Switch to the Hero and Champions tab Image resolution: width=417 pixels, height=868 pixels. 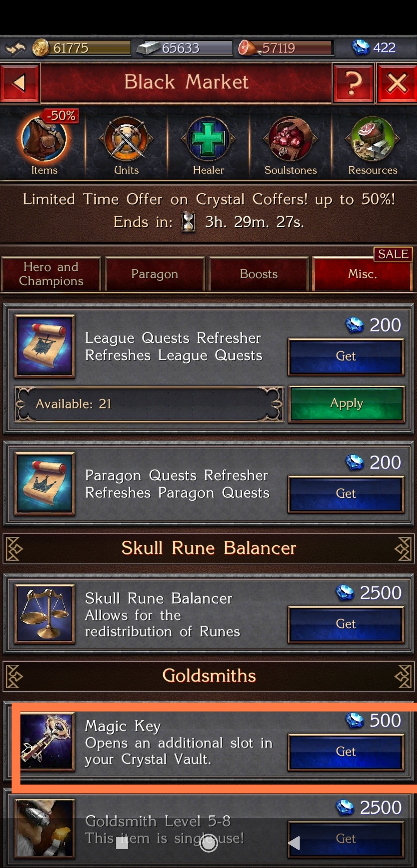[51, 274]
